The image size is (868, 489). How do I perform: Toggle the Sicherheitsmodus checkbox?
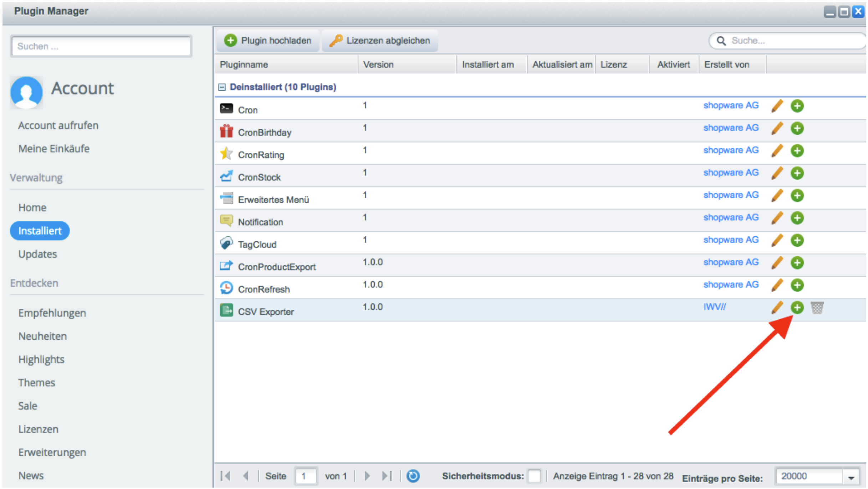534,476
